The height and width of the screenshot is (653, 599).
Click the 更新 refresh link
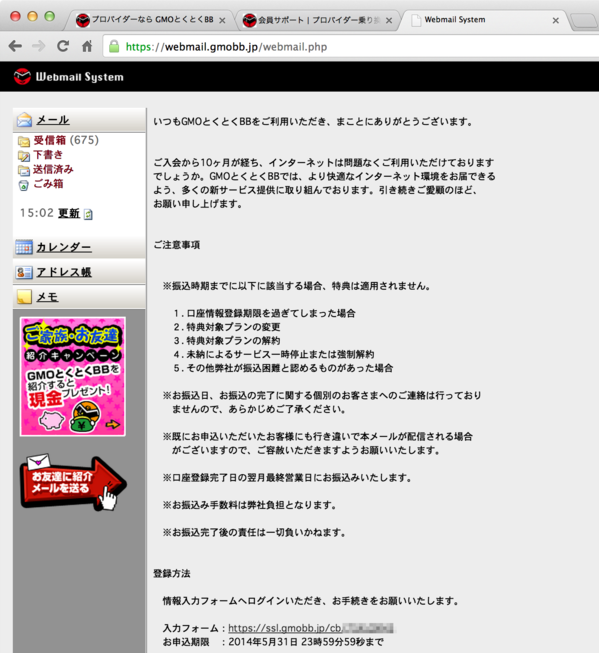(x=69, y=213)
